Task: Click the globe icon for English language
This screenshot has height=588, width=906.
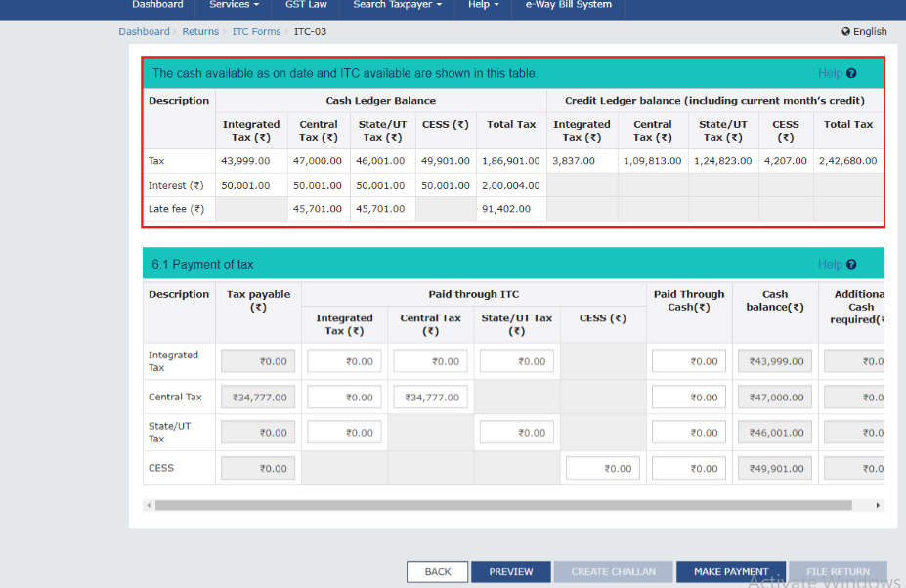Action: pyautogui.click(x=845, y=32)
